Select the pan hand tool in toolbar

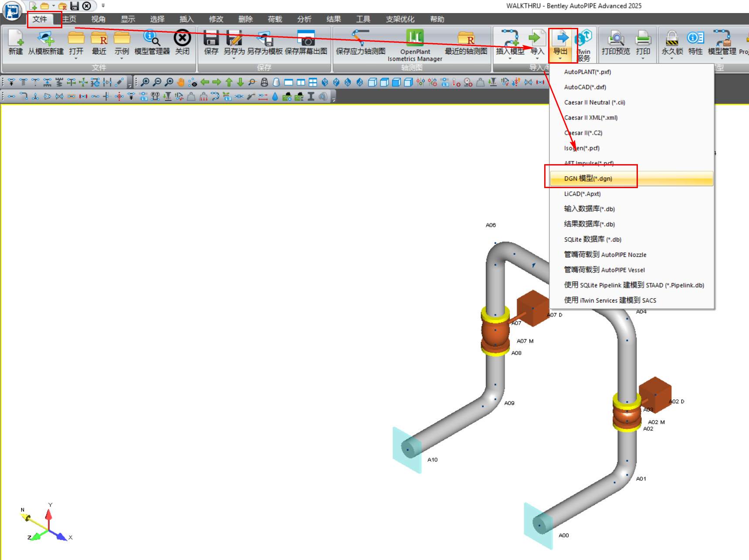[181, 82]
